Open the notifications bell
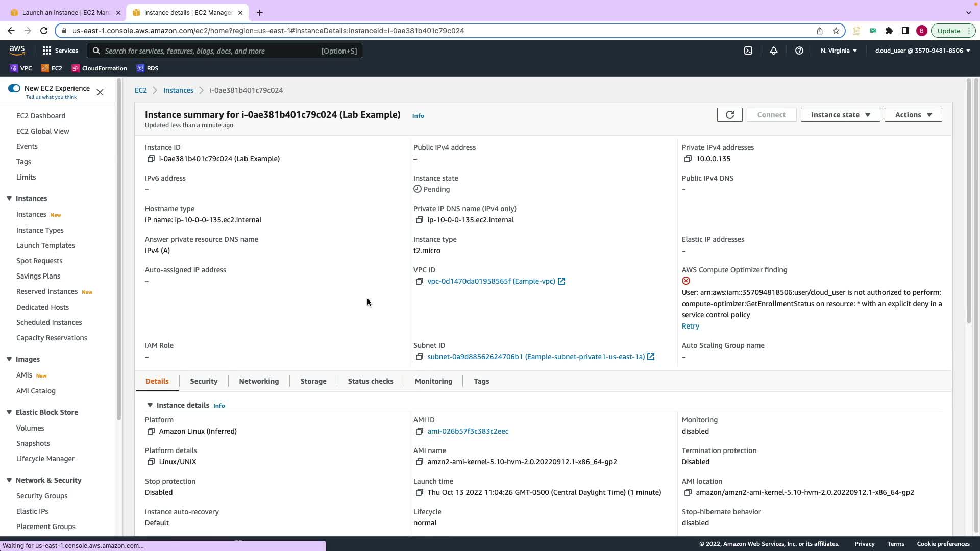980x551 pixels. (773, 51)
